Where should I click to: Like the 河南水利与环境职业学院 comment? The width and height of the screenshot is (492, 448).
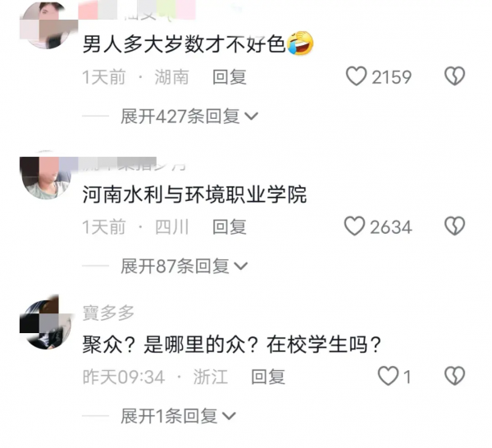[x=354, y=226]
